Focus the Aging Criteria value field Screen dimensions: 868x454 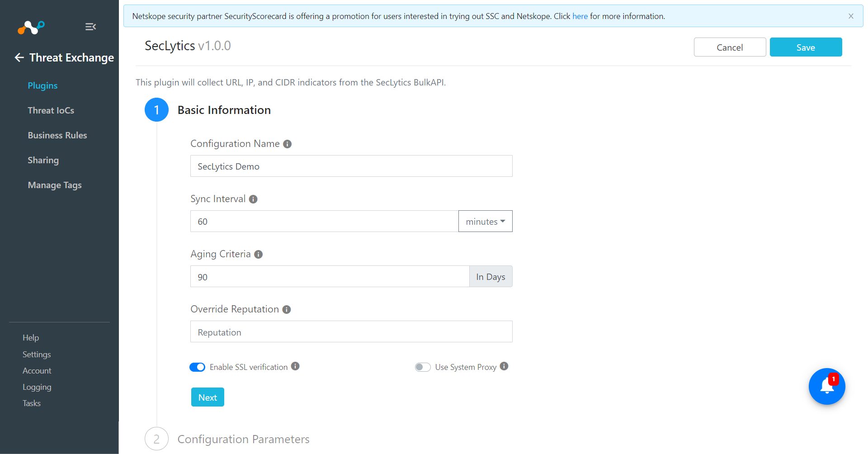point(330,276)
